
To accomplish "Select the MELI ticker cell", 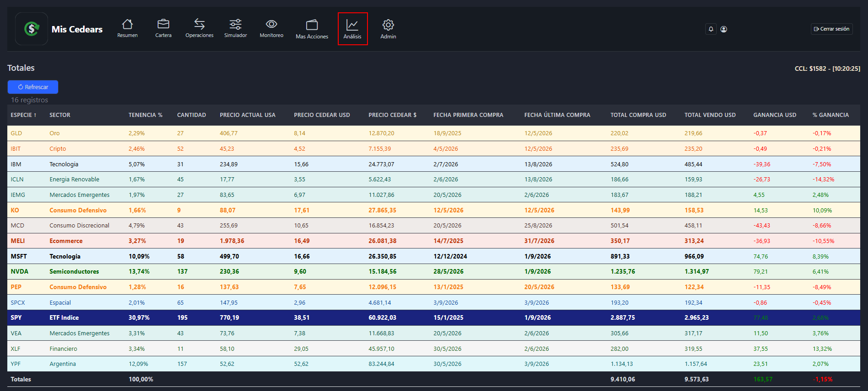I will [18, 241].
